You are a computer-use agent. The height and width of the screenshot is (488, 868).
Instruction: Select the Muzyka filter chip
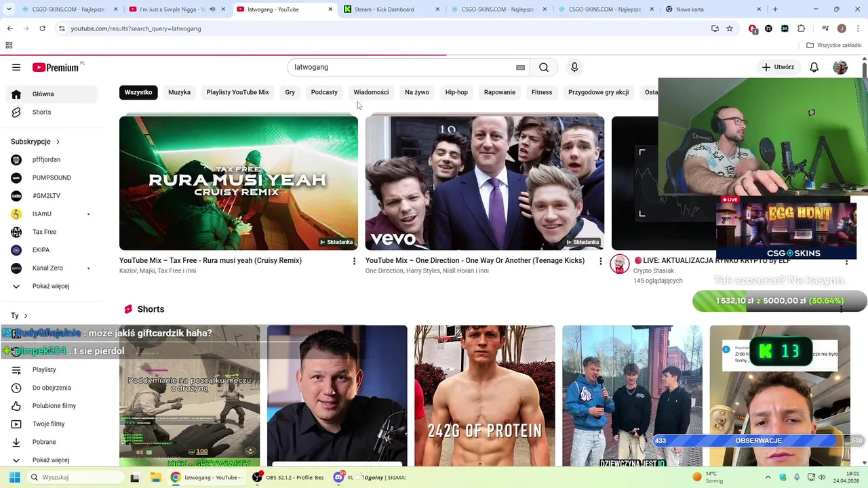[179, 92]
